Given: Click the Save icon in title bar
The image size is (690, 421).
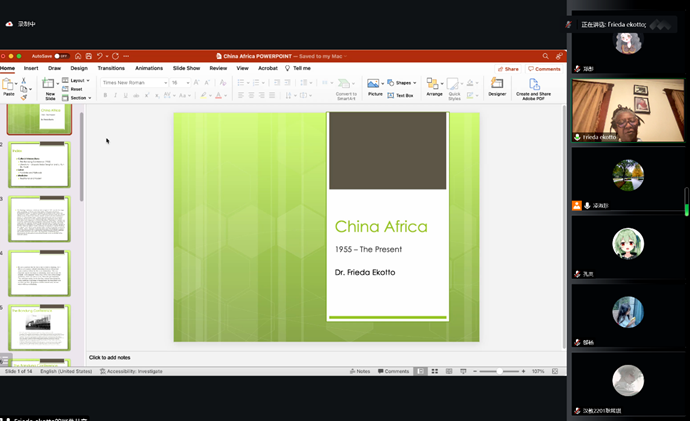Looking at the screenshot, I should 89,56.
